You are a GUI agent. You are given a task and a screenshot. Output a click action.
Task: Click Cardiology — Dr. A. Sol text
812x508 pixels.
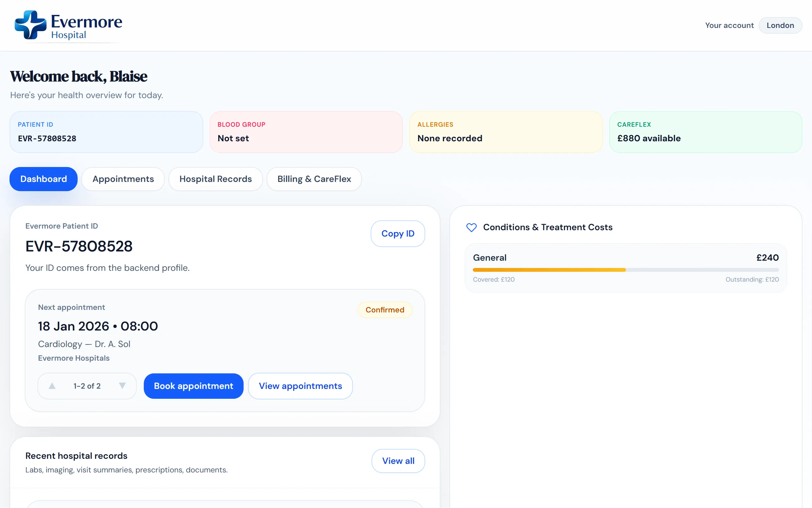(84, 344)
